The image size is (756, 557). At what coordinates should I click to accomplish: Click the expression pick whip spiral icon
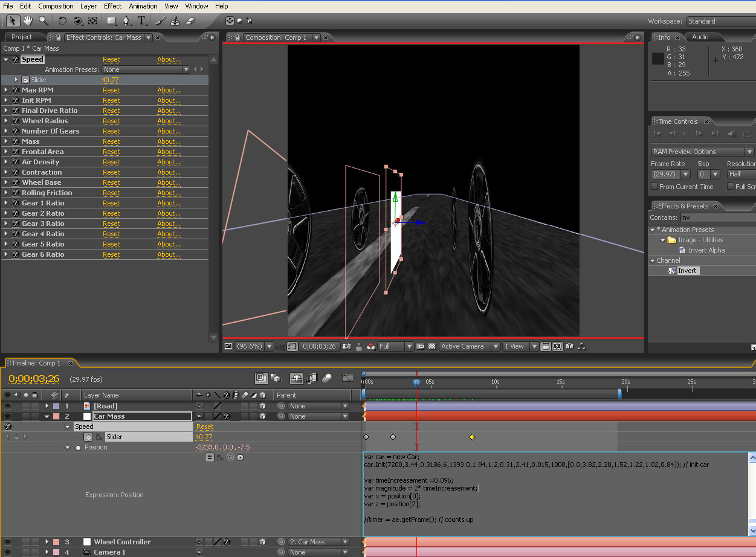[230, 457]
